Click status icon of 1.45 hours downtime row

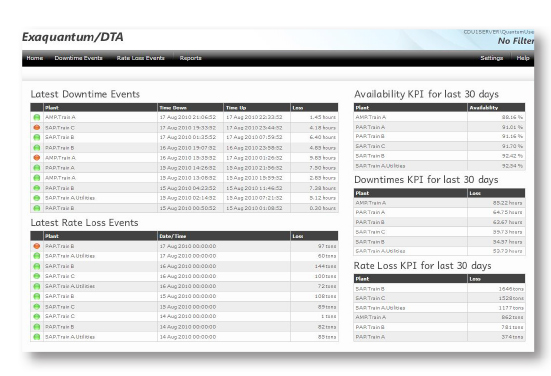[37, 117]
